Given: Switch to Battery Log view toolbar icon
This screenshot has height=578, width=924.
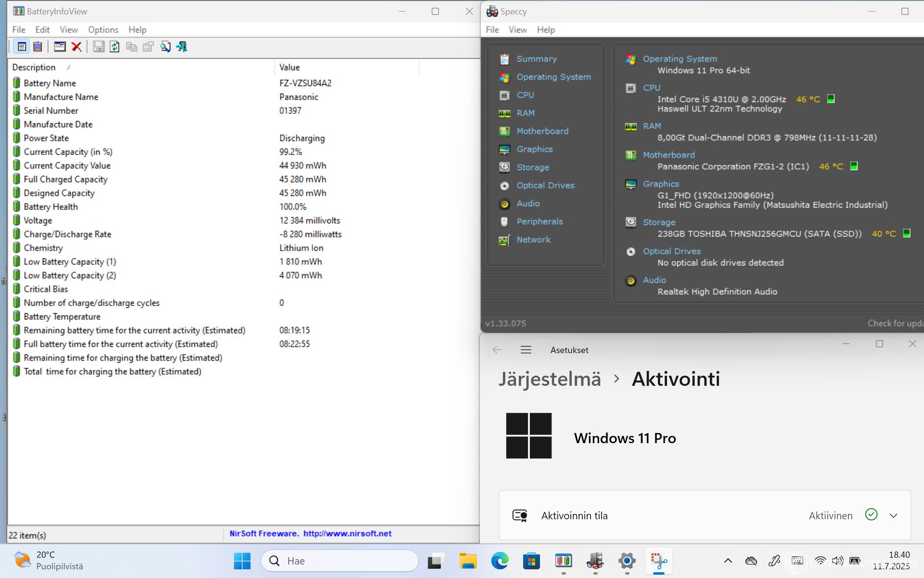Looking at the screenshot, I should [38, 47].
